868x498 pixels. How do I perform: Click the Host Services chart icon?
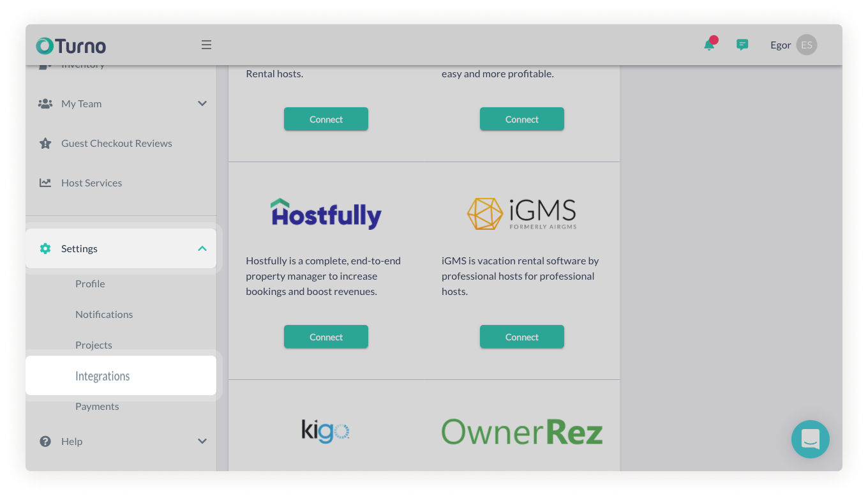point(45,183)
